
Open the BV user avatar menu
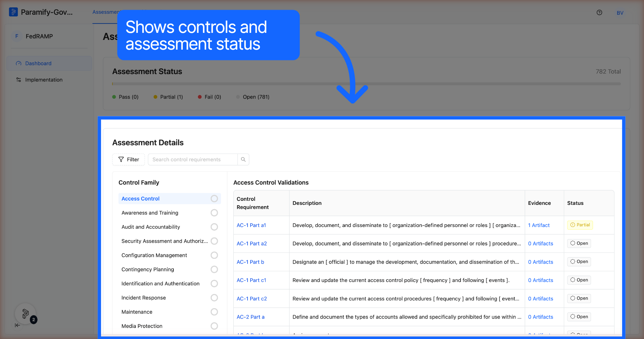(620, 13)
